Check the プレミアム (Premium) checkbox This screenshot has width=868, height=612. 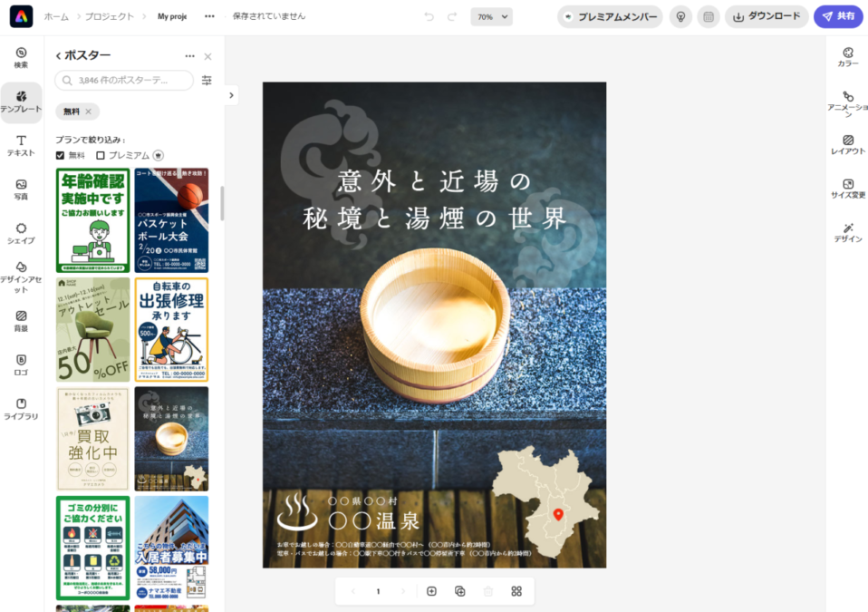point(101,155)
